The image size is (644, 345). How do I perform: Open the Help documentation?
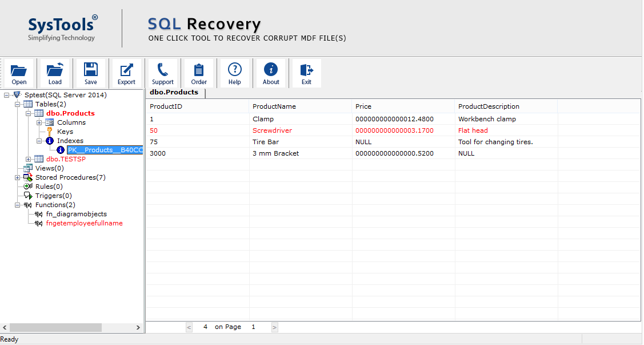click(x=234, y=73)
